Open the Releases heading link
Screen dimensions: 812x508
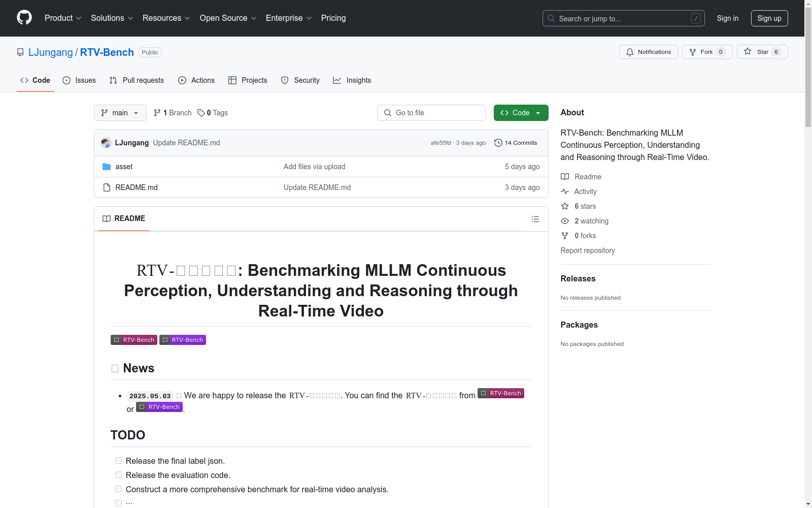pos(578,278)
